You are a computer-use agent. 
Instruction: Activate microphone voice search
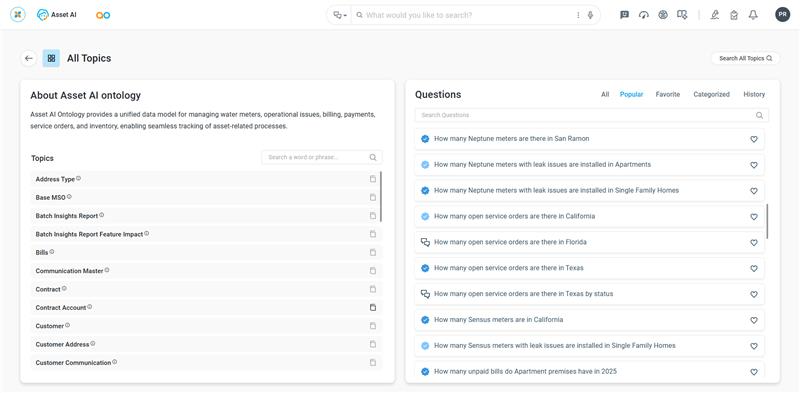[x=590, y=15]
